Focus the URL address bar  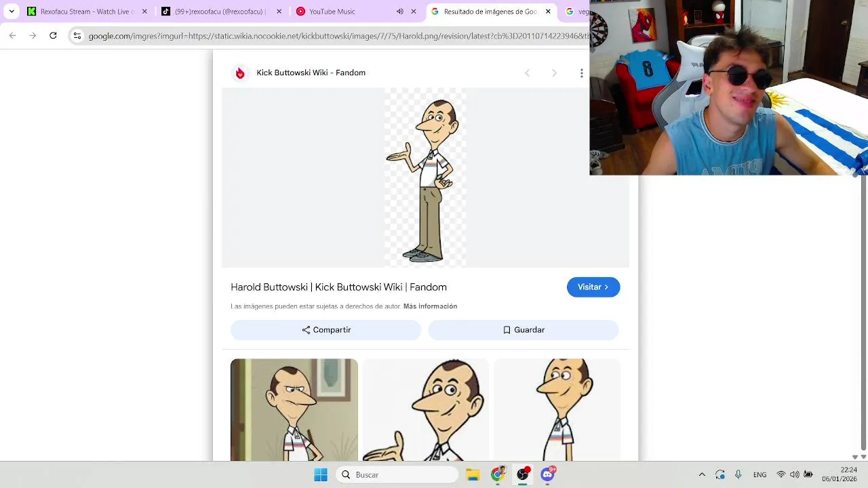click(x=338, y=36)
